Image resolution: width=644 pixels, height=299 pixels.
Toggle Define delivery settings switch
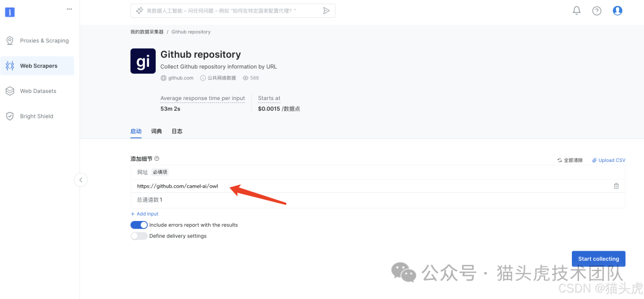tap(139, 236)
